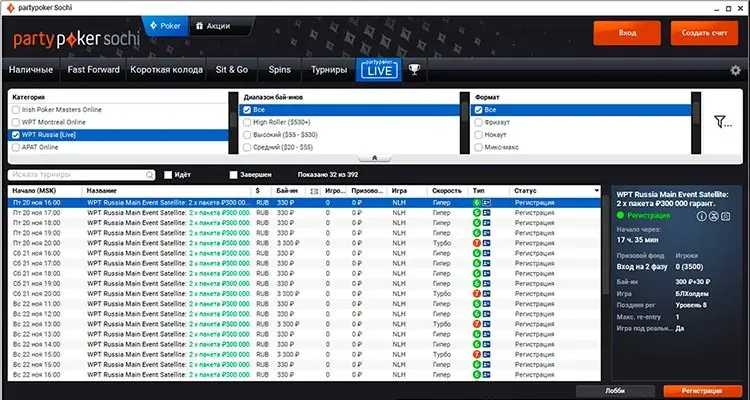
Task: Check Нокаут format filter
Action: pos(478,135)
